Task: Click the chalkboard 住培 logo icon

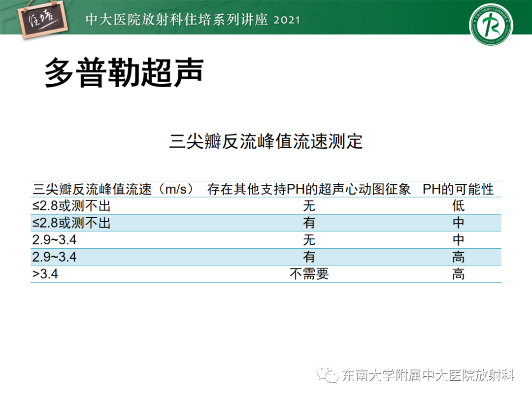Action: (x=42, y=19)
